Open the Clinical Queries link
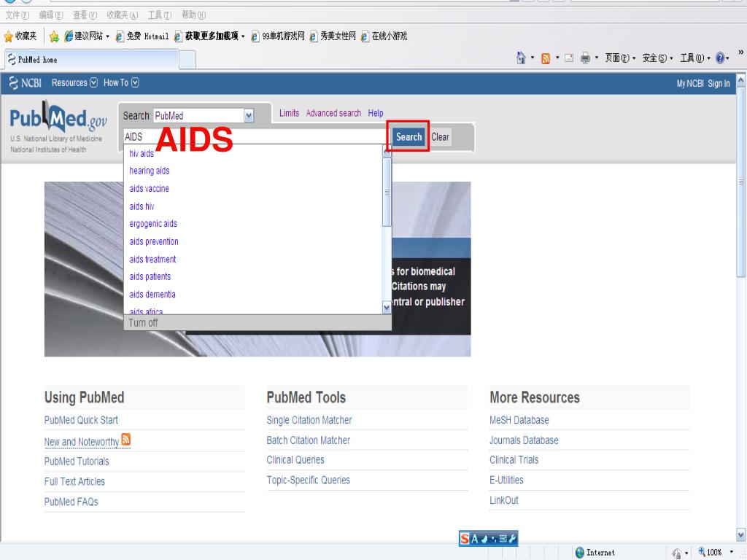 pos(295,460)
